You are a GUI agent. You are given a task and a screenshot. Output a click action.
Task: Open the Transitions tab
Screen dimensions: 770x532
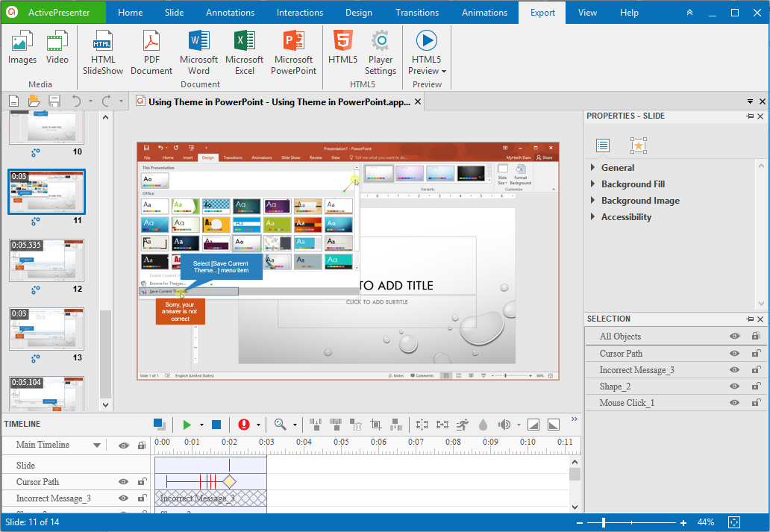[x=417, y=12]
